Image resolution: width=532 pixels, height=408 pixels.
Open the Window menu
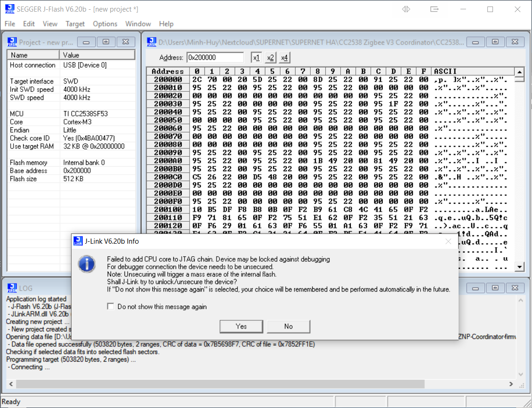[138, 24]
